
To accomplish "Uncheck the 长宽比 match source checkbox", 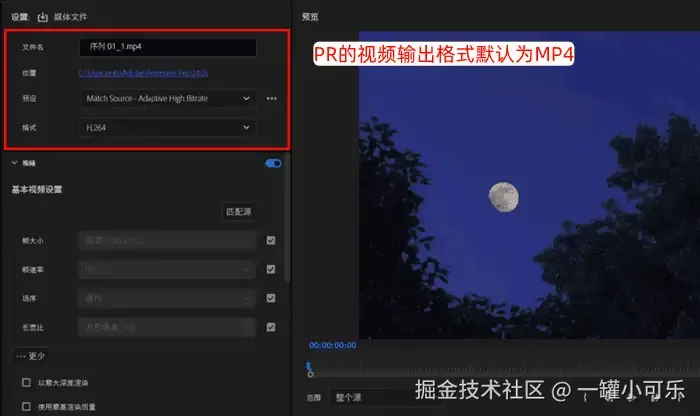I will (x=271, y=327).
